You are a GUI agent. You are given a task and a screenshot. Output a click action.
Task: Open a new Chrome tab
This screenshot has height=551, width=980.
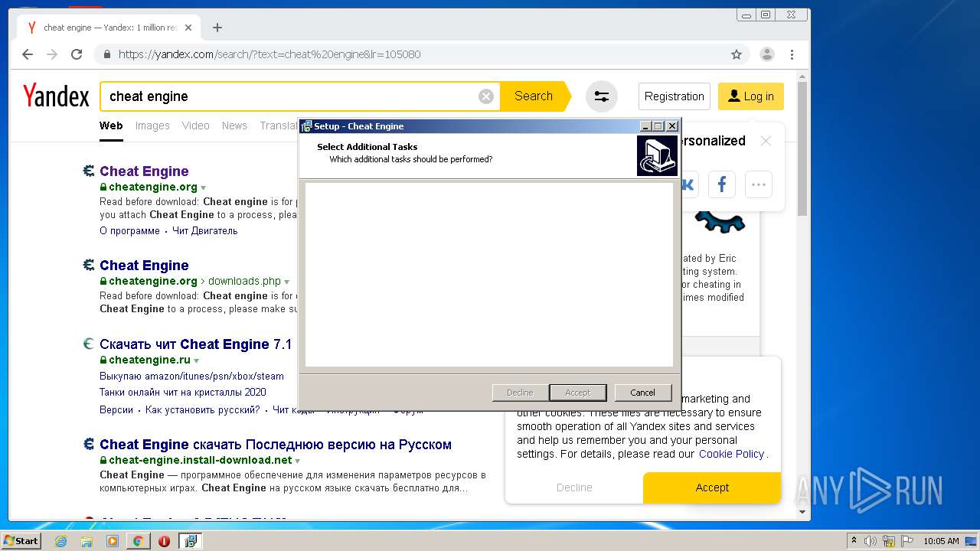click(217, 28)
